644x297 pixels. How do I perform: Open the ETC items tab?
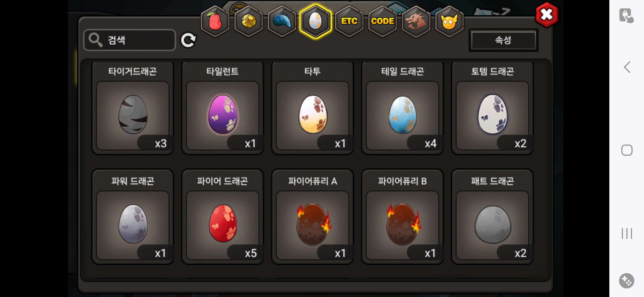click(x=349, y=21)
